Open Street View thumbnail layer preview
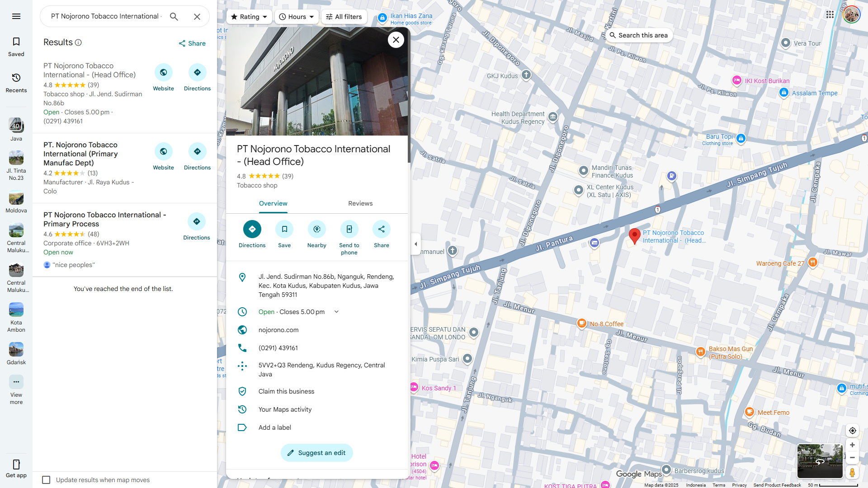The width and height of the screenshot is (868, 488). (x=820, y=461)
